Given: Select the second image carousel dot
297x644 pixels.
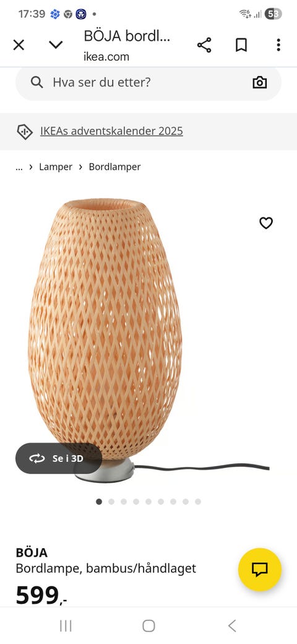Looking at the screenshot, I should tap(111, 502).
